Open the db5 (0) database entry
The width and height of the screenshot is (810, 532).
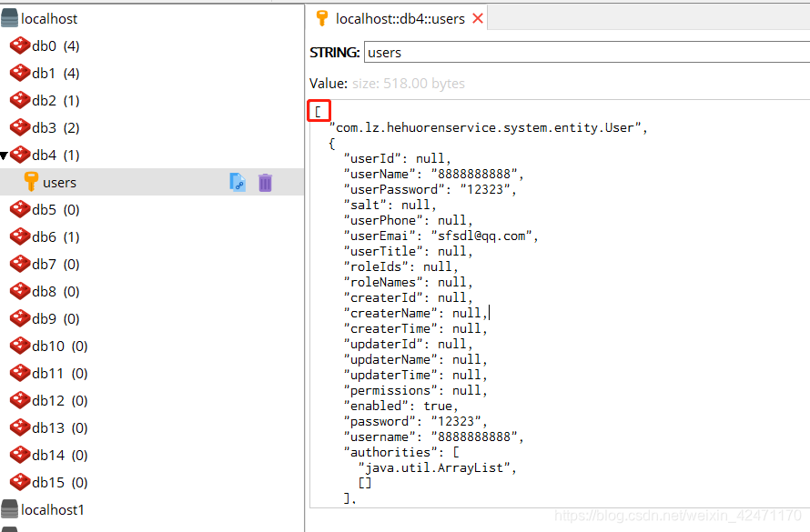56,209
